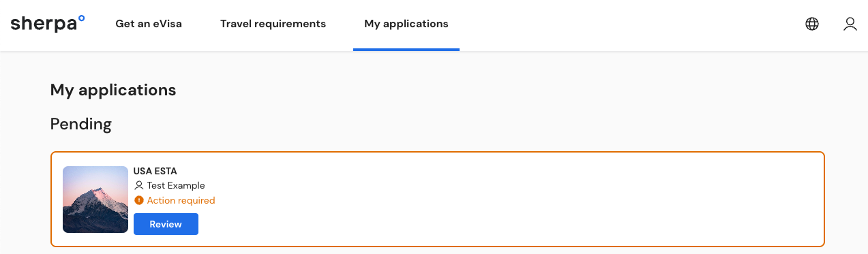Click the person icon beside Test Example

[139, 185]
